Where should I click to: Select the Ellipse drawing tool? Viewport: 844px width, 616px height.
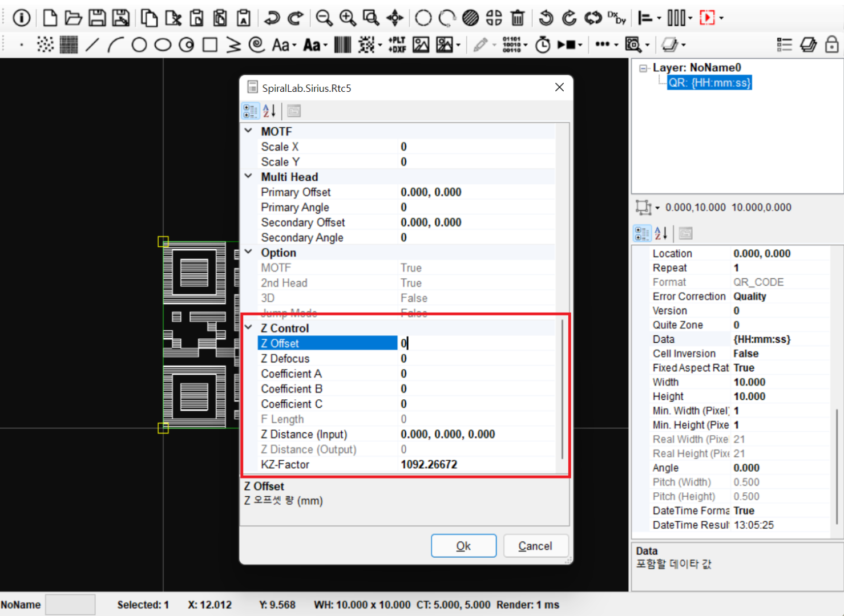[163, 44]
